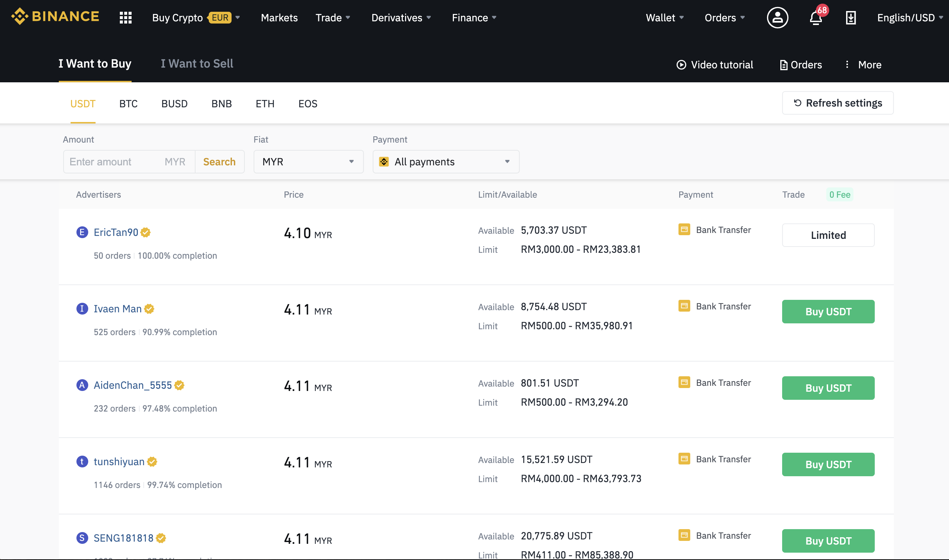Click '5,703.37 USDT' available amount
This screenshot has height=560, width=949.
click(554, 230)
